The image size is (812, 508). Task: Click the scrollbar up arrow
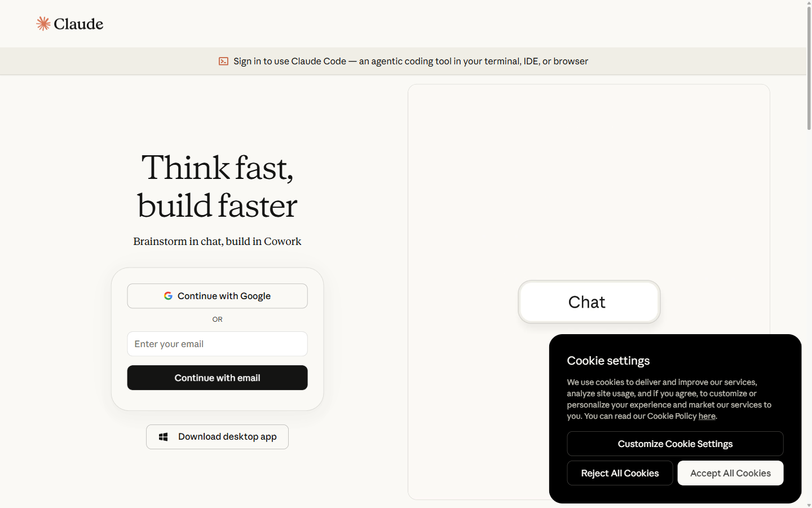(809, 3)
